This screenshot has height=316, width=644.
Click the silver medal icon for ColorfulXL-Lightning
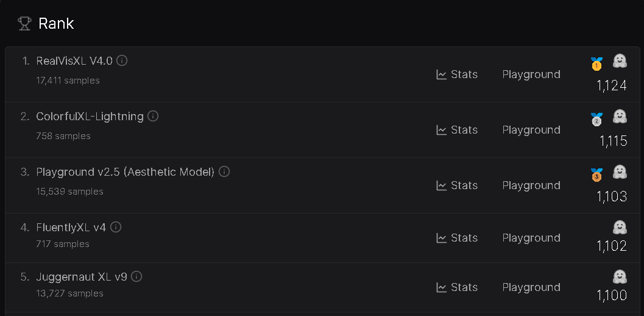(596, 119)
